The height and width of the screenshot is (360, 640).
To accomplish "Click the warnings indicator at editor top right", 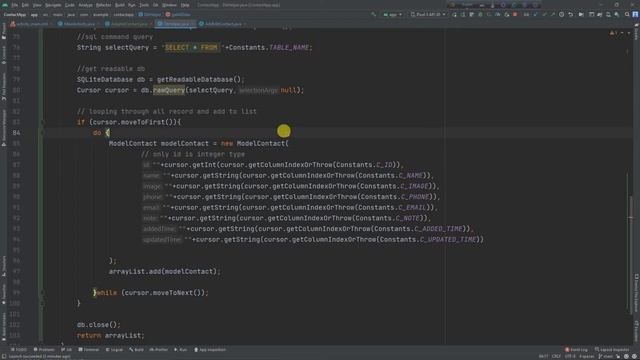I will (x=613, y=33).
